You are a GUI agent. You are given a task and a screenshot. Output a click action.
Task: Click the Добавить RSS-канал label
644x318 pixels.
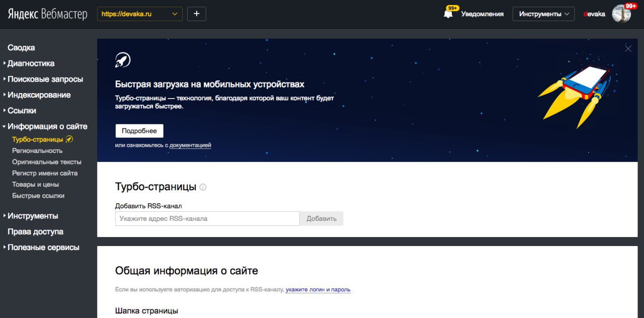point(148,206)
